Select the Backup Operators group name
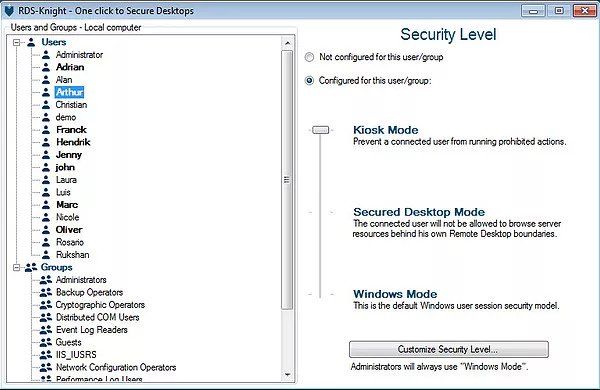 point(90,292)
